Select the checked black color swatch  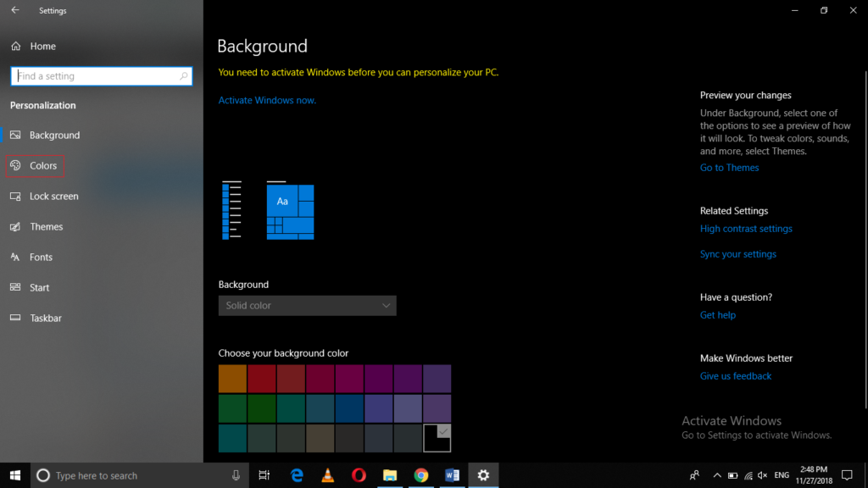[437, 438]
